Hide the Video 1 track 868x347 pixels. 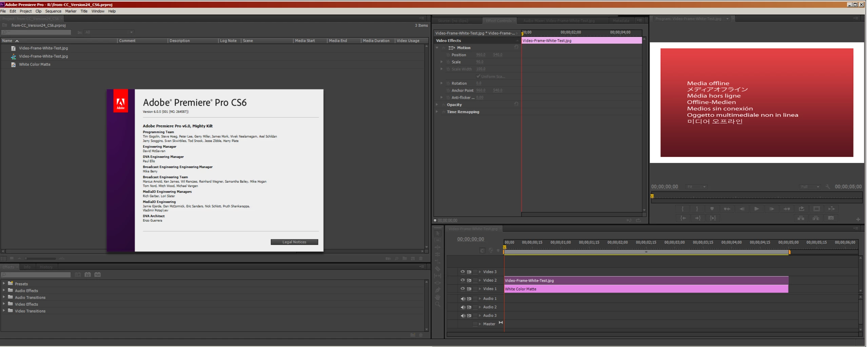(x=462, y=289)
